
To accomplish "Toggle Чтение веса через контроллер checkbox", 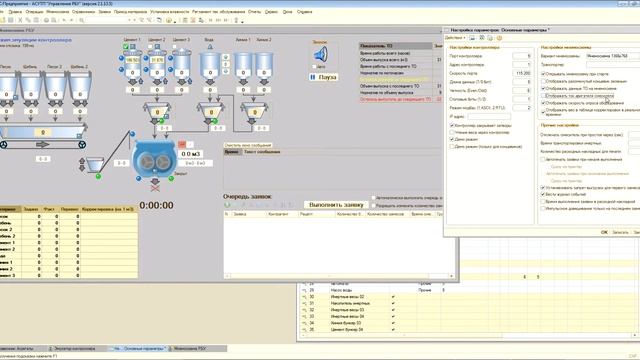I will click(x=452, y=132).
